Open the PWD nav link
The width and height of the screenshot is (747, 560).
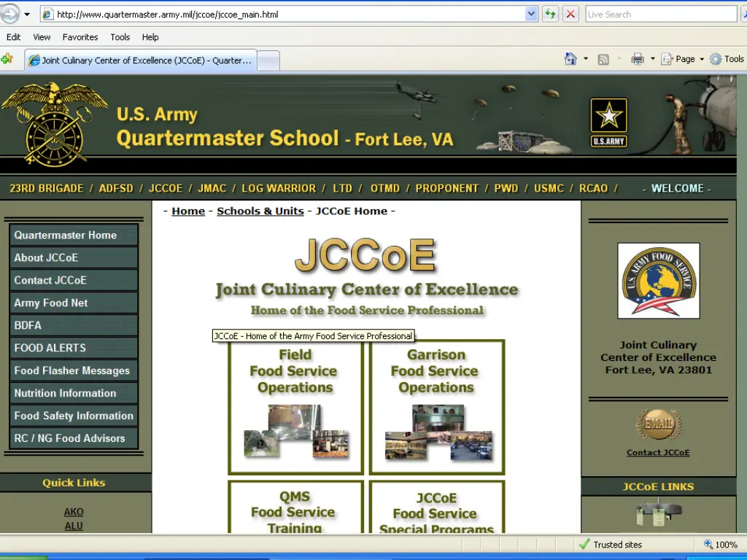pyautogui.click(x=506, y=189)
